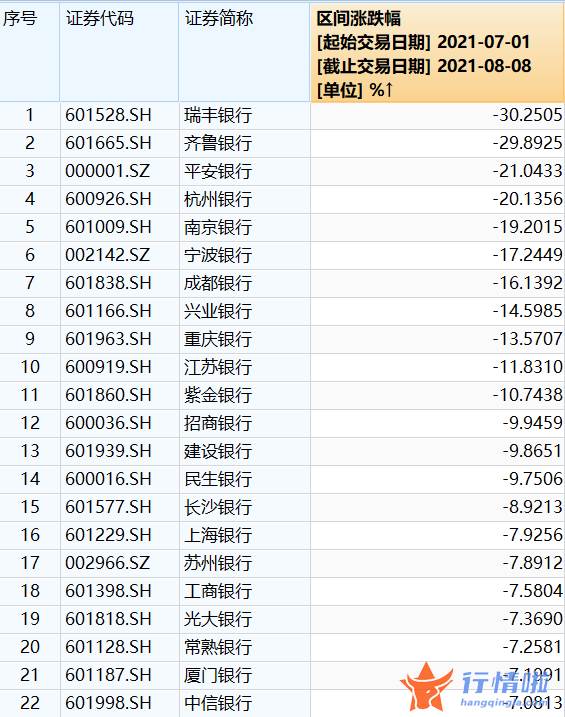
Task: Select the cell 招商银行
Action: click(x=245, y=423)
